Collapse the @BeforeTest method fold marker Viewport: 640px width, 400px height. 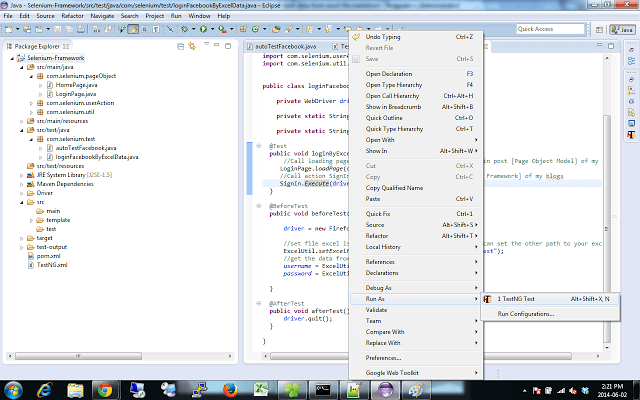click(x=258, y=206)
